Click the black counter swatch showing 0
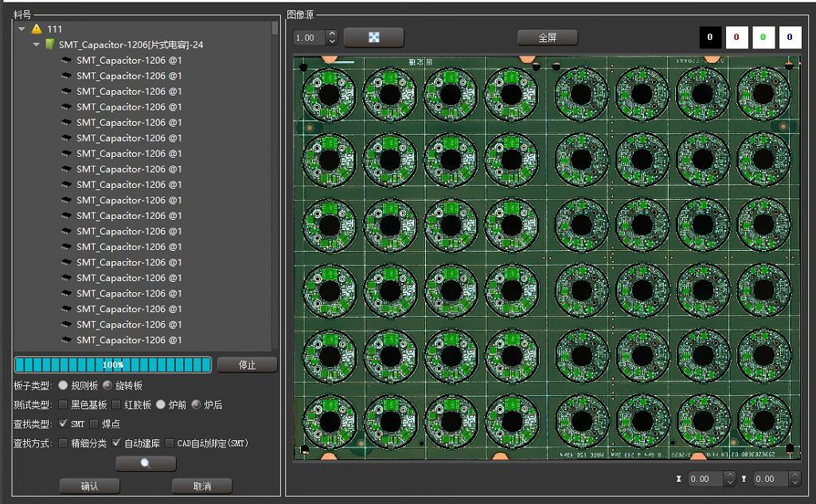 pyautogui.click(x=710, y=37)
